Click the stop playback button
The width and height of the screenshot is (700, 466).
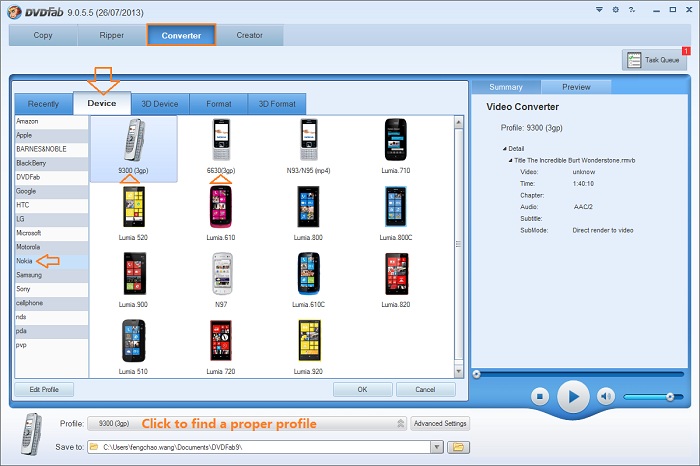[540, 396]
